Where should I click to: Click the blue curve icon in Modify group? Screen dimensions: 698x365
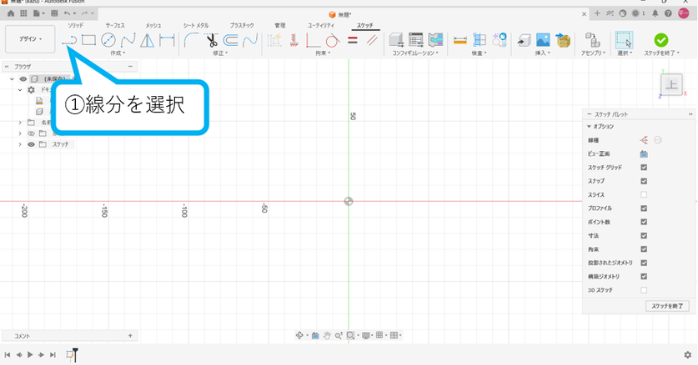pyautogui.click(x=250, y=41)
